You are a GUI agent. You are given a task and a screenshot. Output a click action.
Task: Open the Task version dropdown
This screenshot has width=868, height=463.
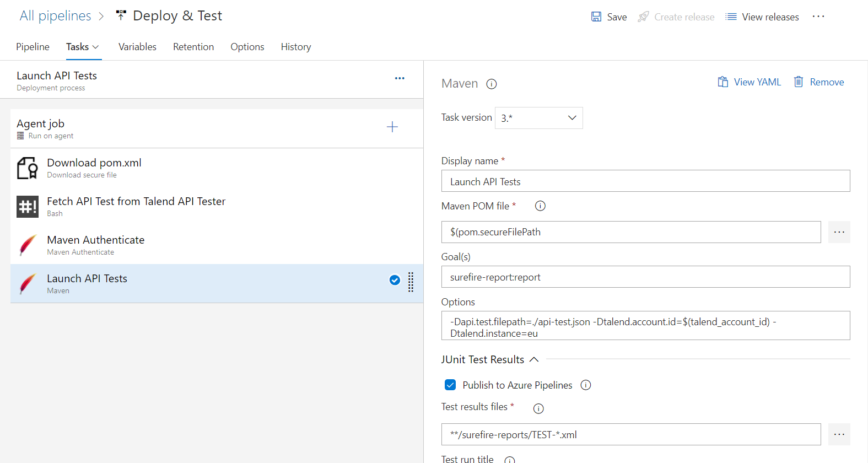[x=538, y=118]
